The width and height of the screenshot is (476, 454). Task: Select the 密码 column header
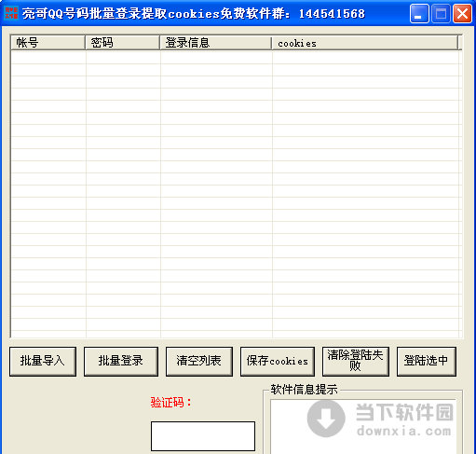tap(122, 43)
